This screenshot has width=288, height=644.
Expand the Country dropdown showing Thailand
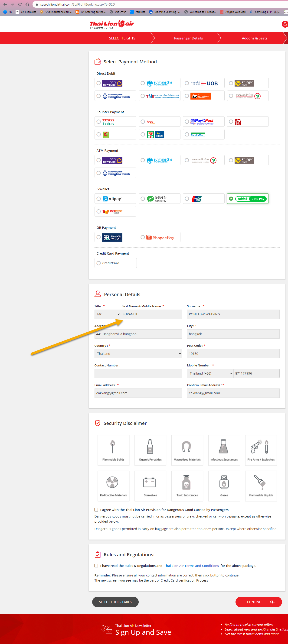point(138,353)
